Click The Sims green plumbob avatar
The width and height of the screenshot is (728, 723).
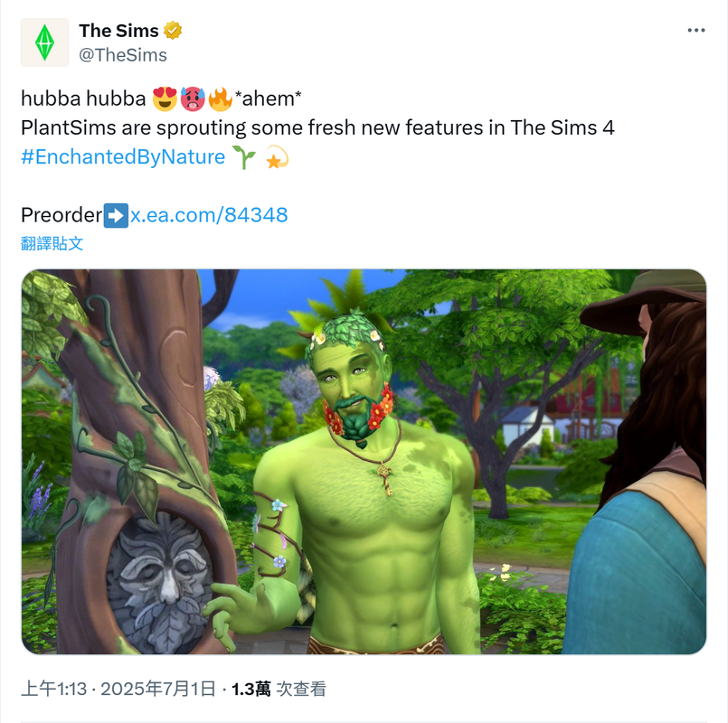(x=44, y=42)
